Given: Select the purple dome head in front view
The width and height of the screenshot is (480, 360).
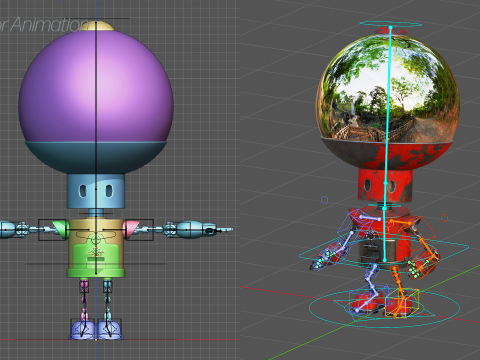Looking at the screenshot, I should pos(96,87).
